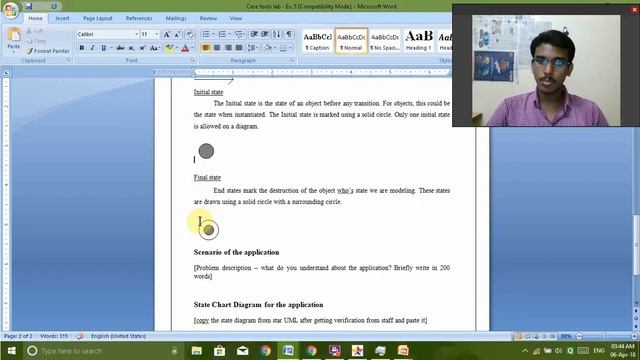Click the proofing errors status icon
The width and height of the screenshot is (640, 360).
pos(80,336)
